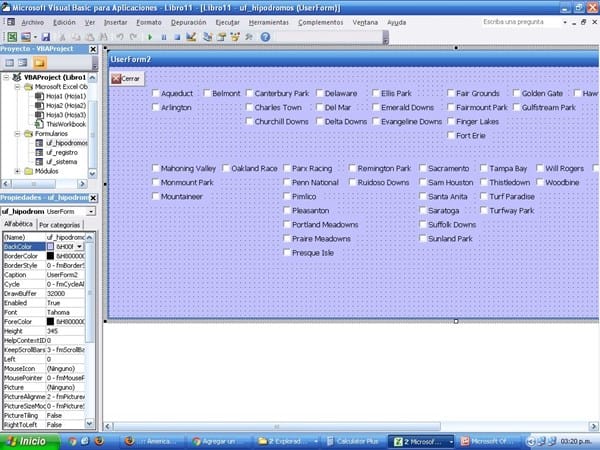This screenshot has width=600, height=450.
Task: Click Toggle Folders icon in Project panel
Action: coord(39,62)
